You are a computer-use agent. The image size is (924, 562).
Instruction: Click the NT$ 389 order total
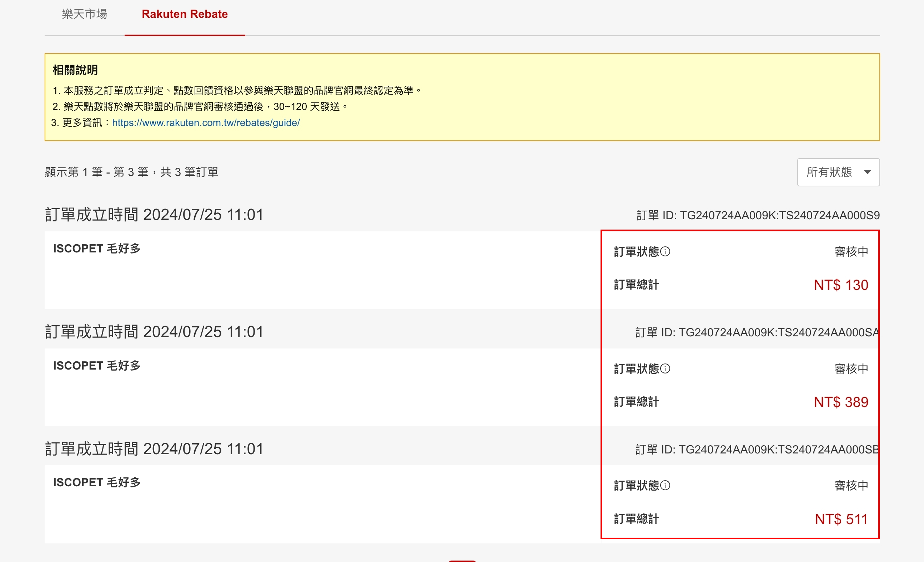pyautogui.click(x=841, y=402)
